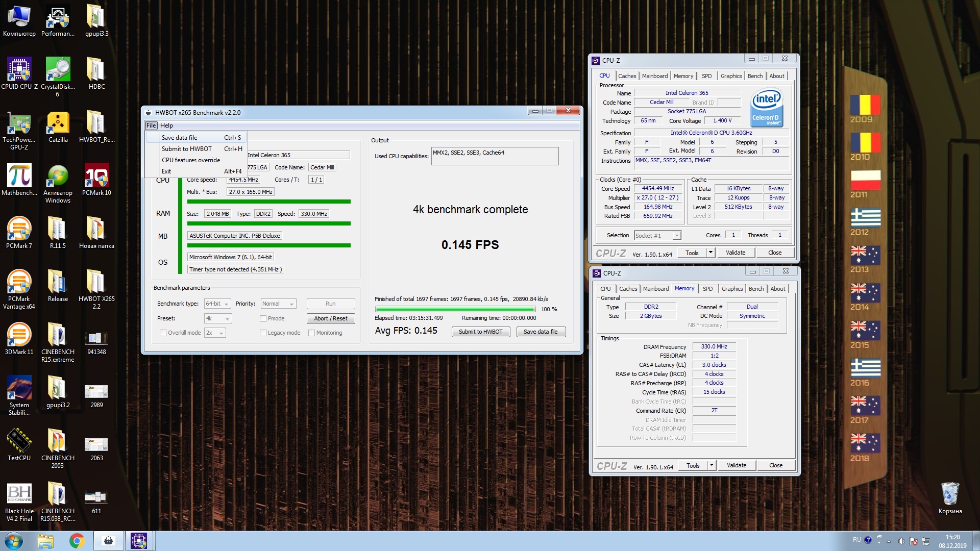
Task: Toggle the Pmode checkbox
Action: [x=263, y=318]
